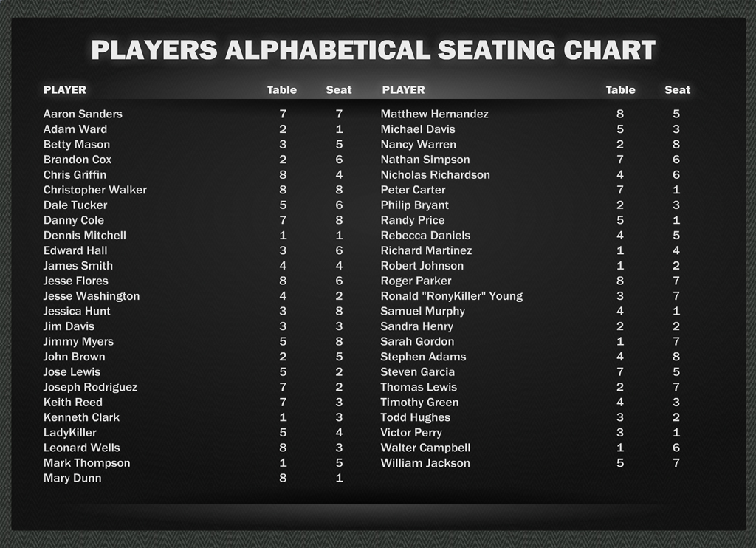Click on Jesse Washington's name
756x548 pixels.
tap(91, 296)
